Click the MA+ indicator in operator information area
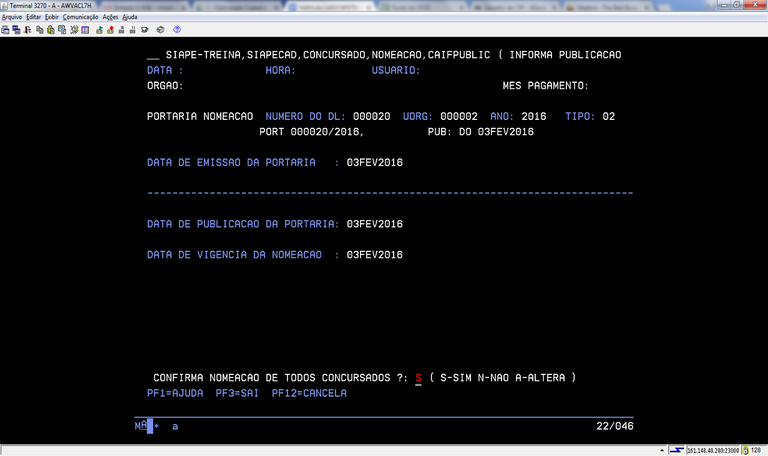 (147, 426)
